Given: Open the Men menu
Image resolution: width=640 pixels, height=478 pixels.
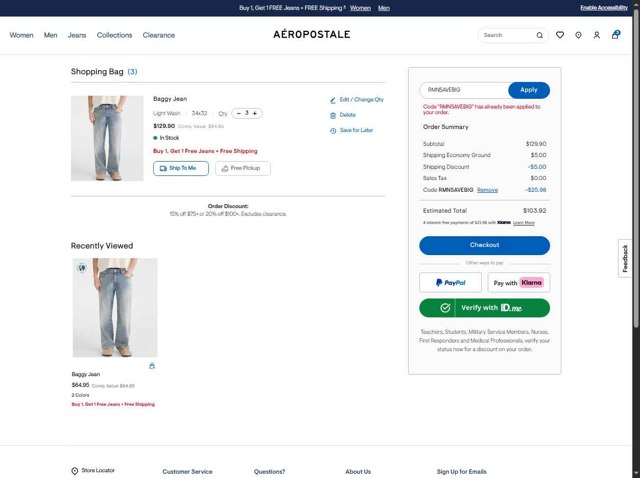Looking at the screenshot, I should 51,35.
